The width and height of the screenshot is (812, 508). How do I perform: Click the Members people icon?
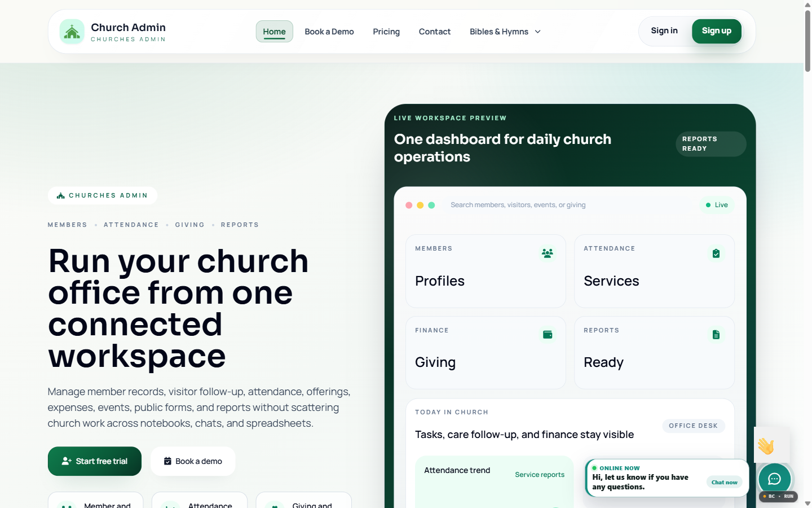point(547,253)
